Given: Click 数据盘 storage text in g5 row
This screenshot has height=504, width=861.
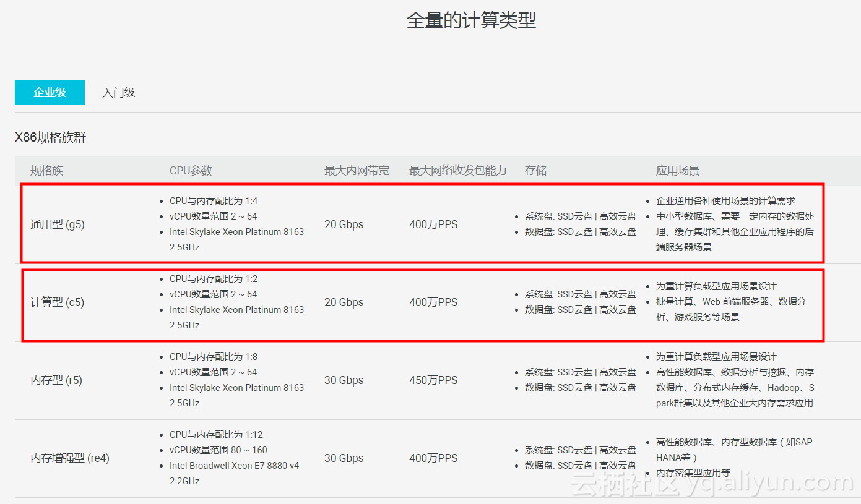Looking at the screenshot, I should click(x=581, y=232).
